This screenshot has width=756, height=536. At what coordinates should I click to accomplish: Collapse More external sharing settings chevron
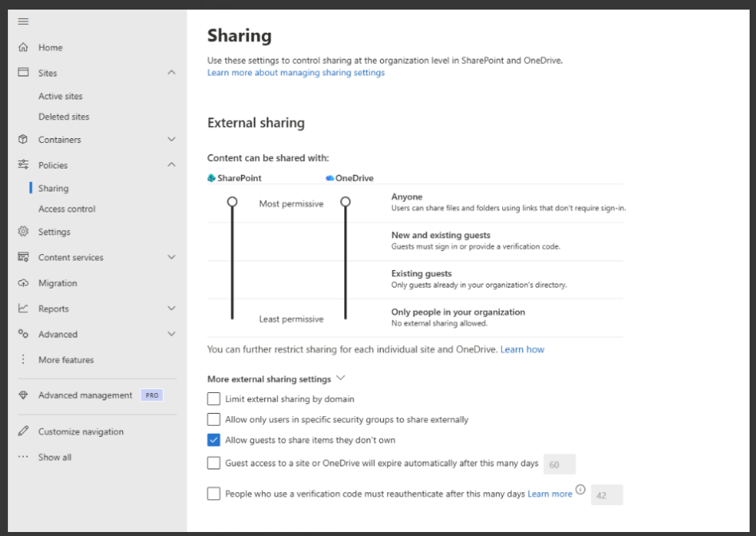[x=341, y=378]
